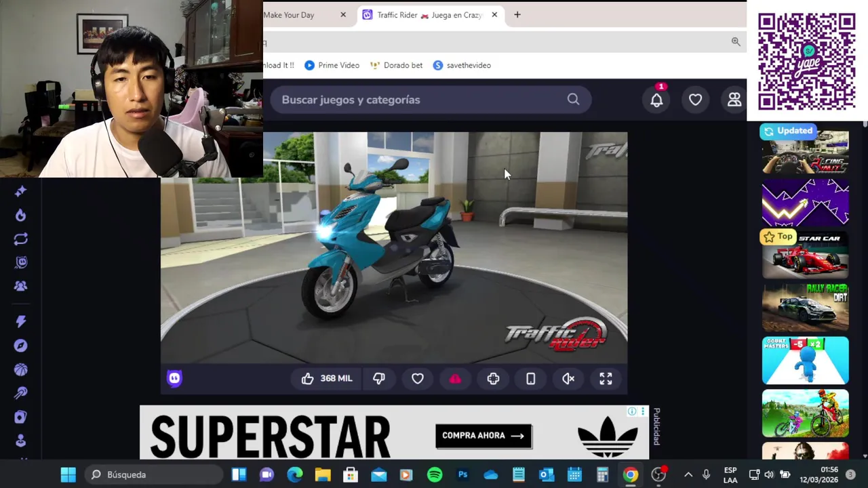Close the Traffic Rider tab
This screenshot has height=488, width=868.
(494, 15)
